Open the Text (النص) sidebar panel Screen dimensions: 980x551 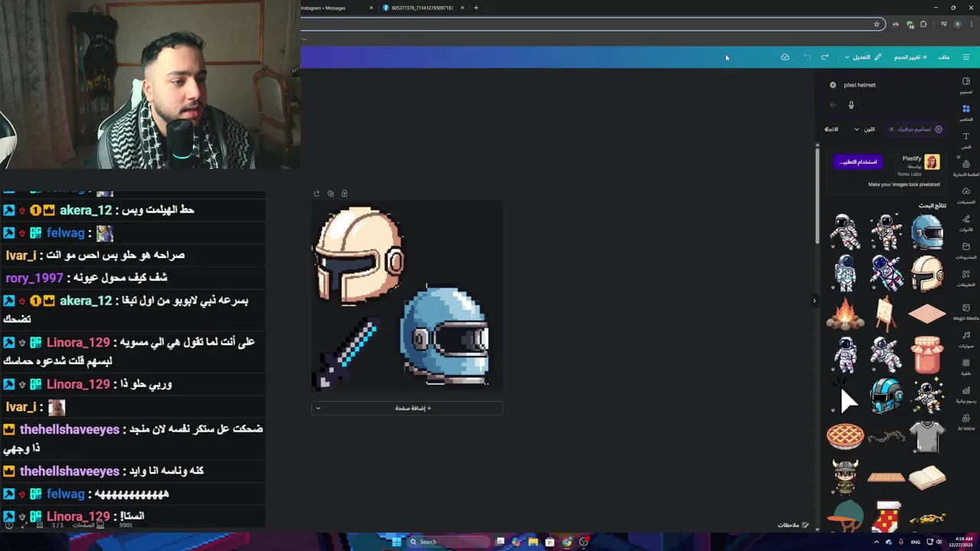[x=965, y=140]
